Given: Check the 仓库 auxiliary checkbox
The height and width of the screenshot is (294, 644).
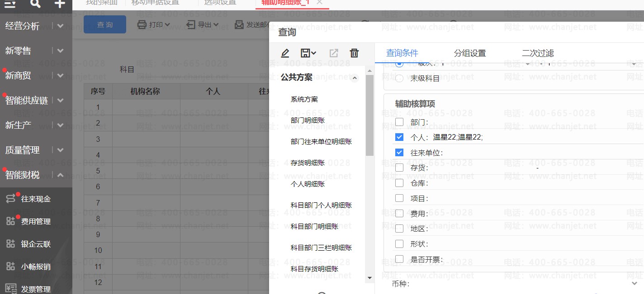Looking at the screenshot, I should pos(399,183).
